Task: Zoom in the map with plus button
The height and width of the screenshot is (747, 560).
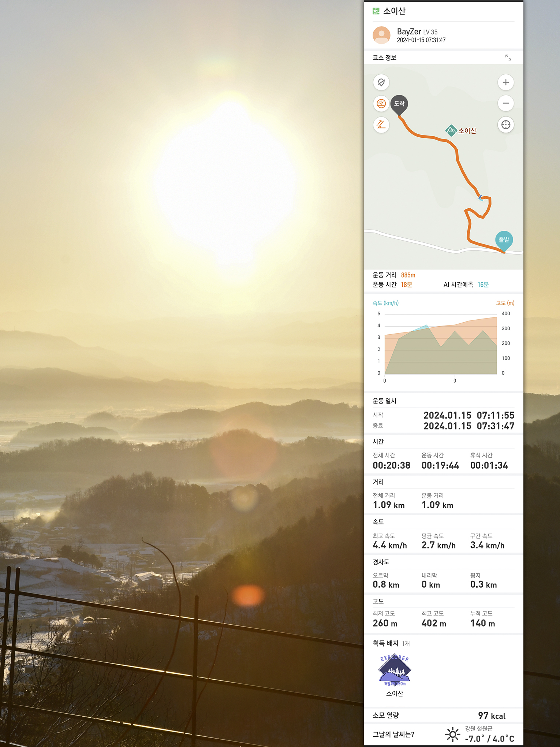Action: point(506,82)
